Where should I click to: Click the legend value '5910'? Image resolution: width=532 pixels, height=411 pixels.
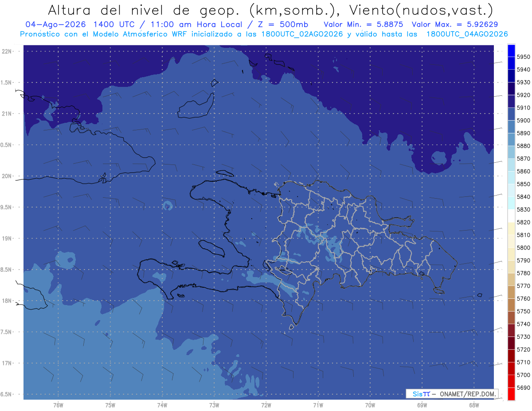click(x=523, y=108)
